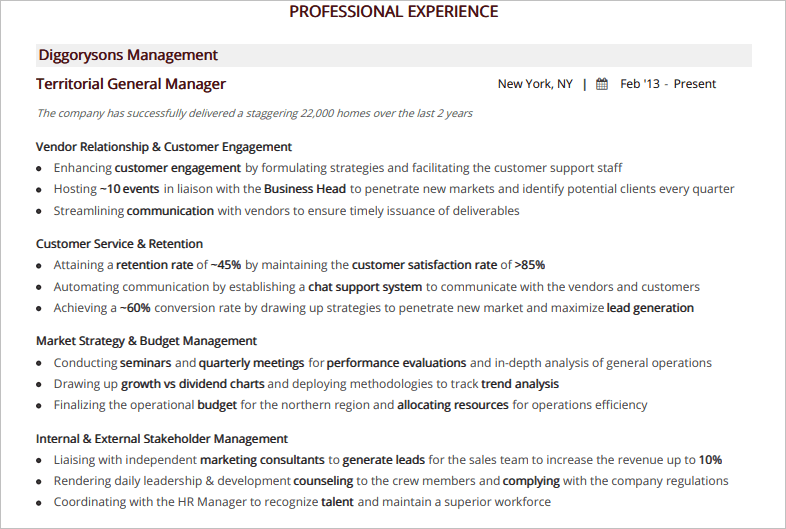
Task: Click the bold 'Business Head' text
Action: (305, 189)
